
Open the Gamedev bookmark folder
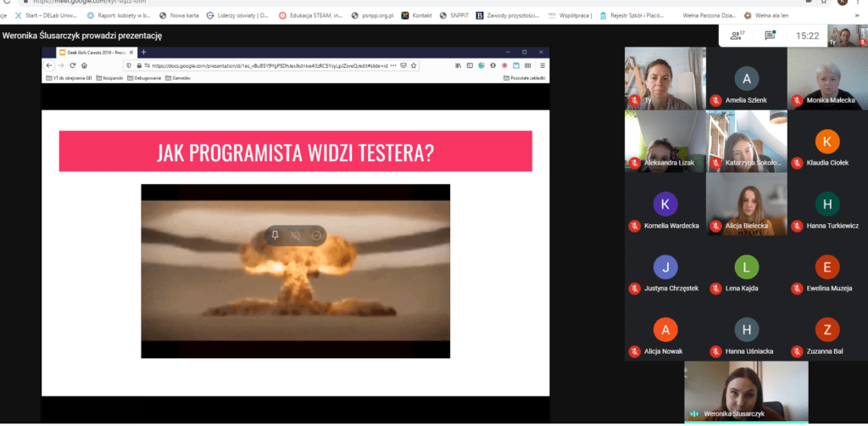point(178,78)
